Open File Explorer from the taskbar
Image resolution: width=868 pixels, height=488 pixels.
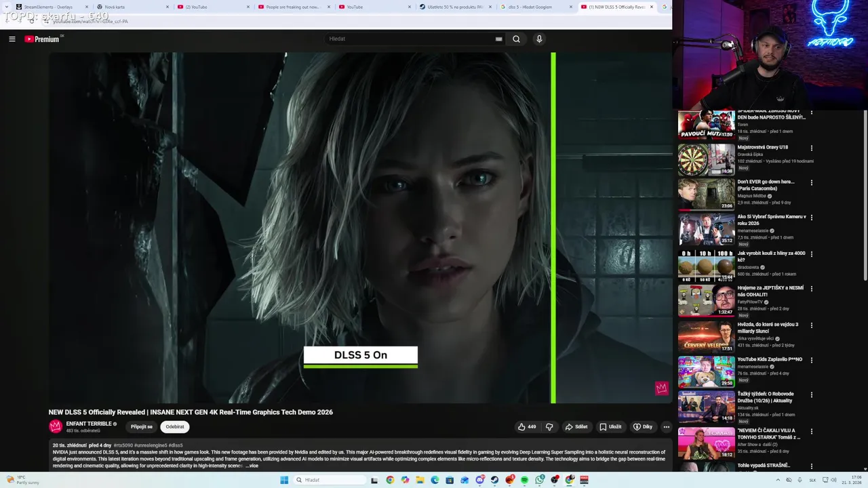click(420, 480)
